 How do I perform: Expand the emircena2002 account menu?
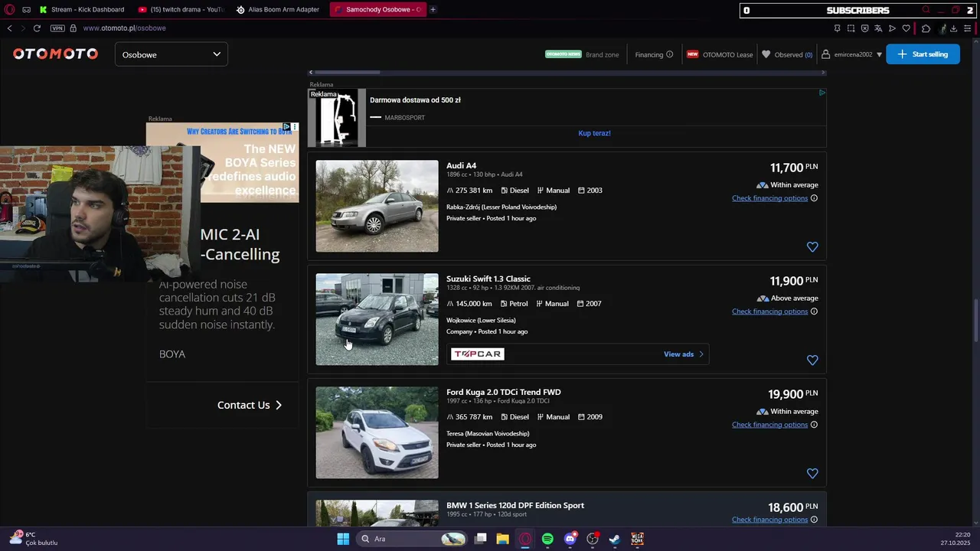[852, 55]
